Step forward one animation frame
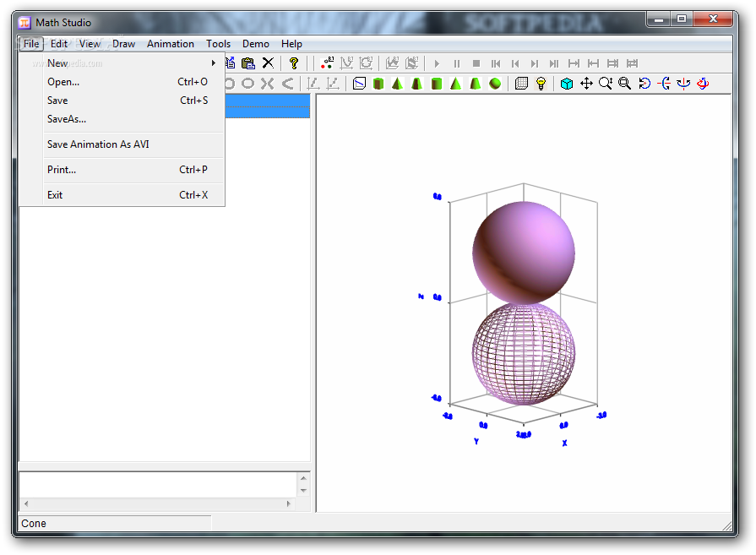Image resolution: width=756 pixels, height=555 pixels. [x=534, y=63]
